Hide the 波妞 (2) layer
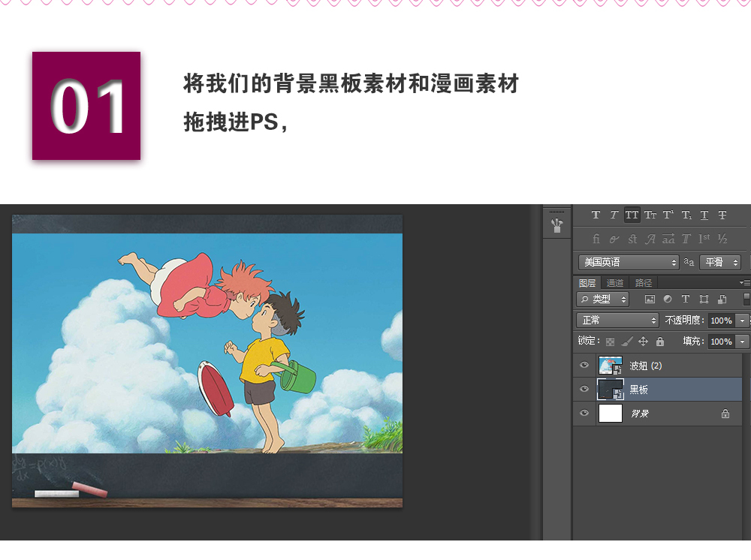 pos(584,365)
